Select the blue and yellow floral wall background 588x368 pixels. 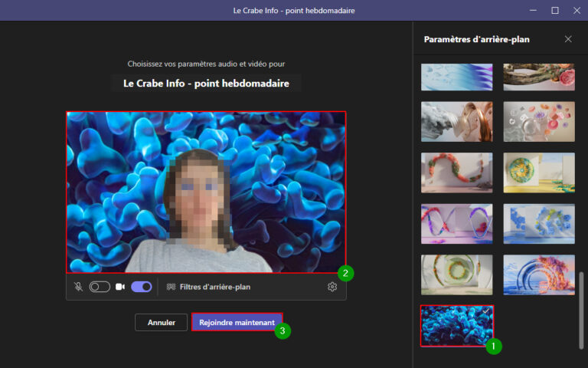point(539,224)
